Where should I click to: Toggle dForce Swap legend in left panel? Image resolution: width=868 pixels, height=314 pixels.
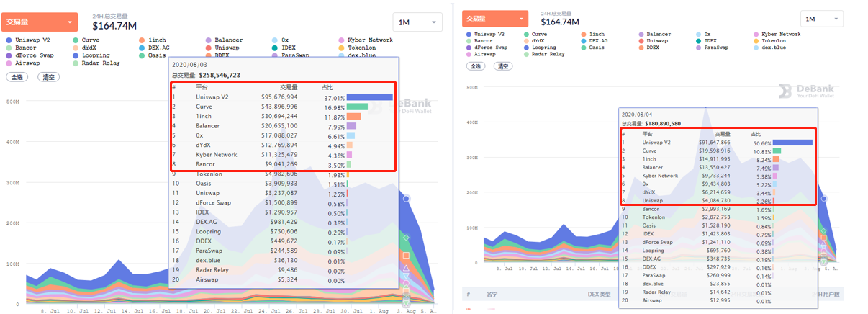point(29,55)
